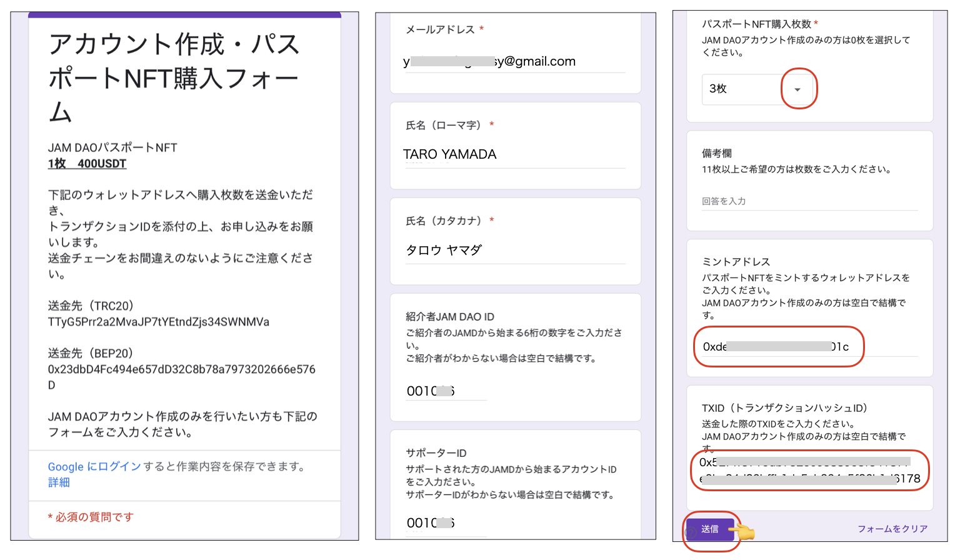Click the 備考欄 回答を入力 text field
The width and height of the screenshot is (960, 560).
pyautogui.click(x=809, y=201)
